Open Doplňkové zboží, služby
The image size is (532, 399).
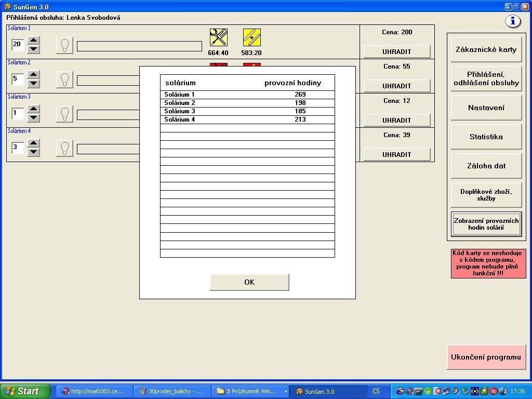click(486, 195)
